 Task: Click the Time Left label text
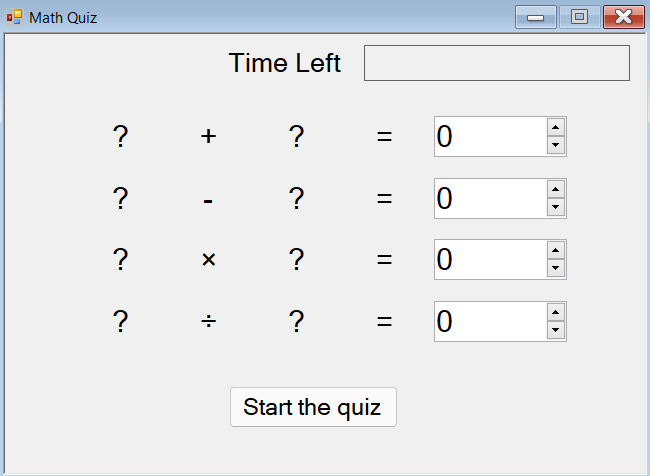click(285, 63)
